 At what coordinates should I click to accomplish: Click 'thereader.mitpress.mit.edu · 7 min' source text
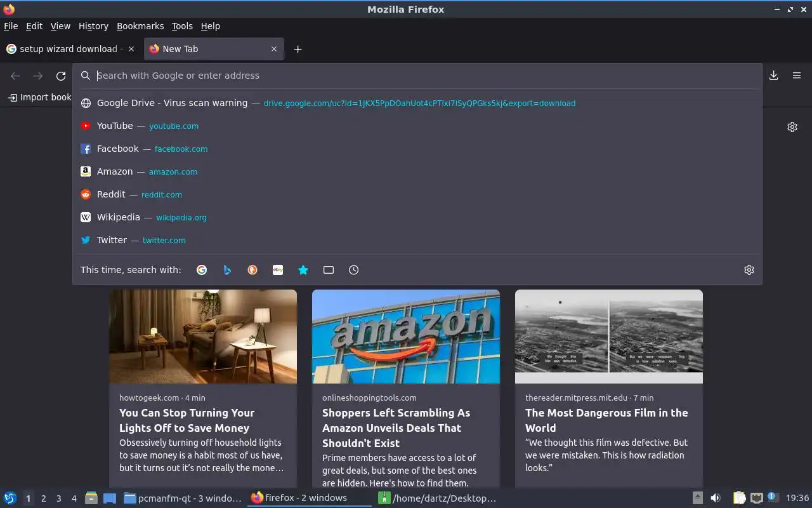(589, 398)
